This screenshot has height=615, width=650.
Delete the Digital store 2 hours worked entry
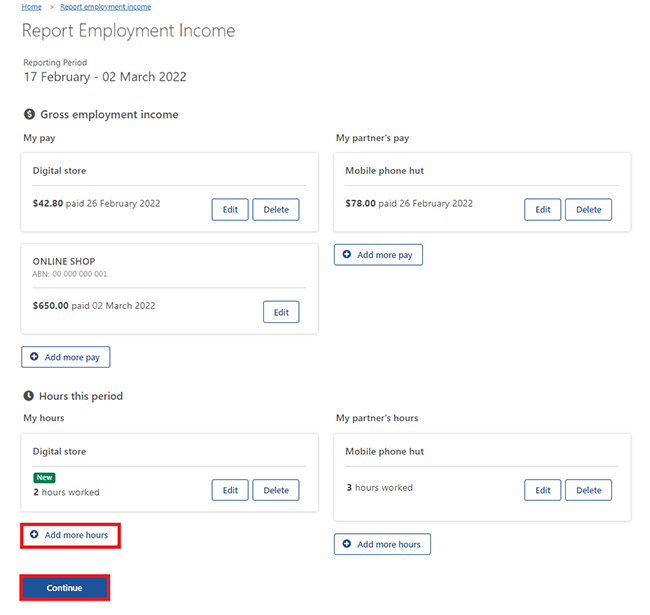click(276, 490)
